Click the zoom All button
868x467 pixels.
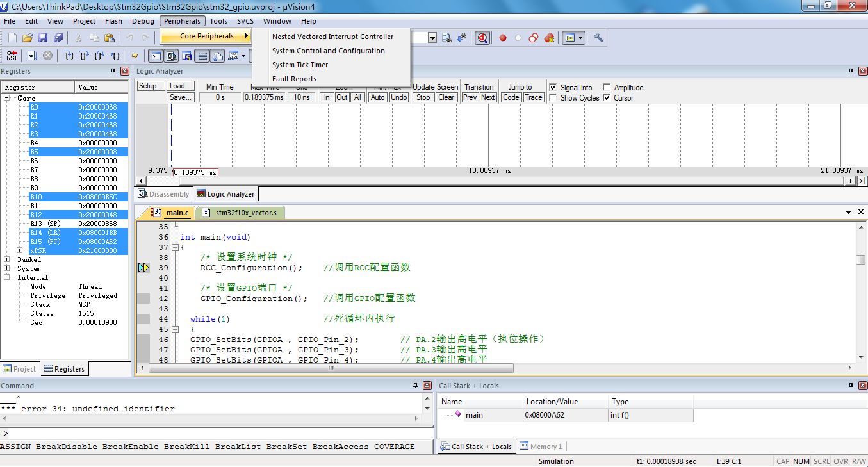tap(357, 97)
